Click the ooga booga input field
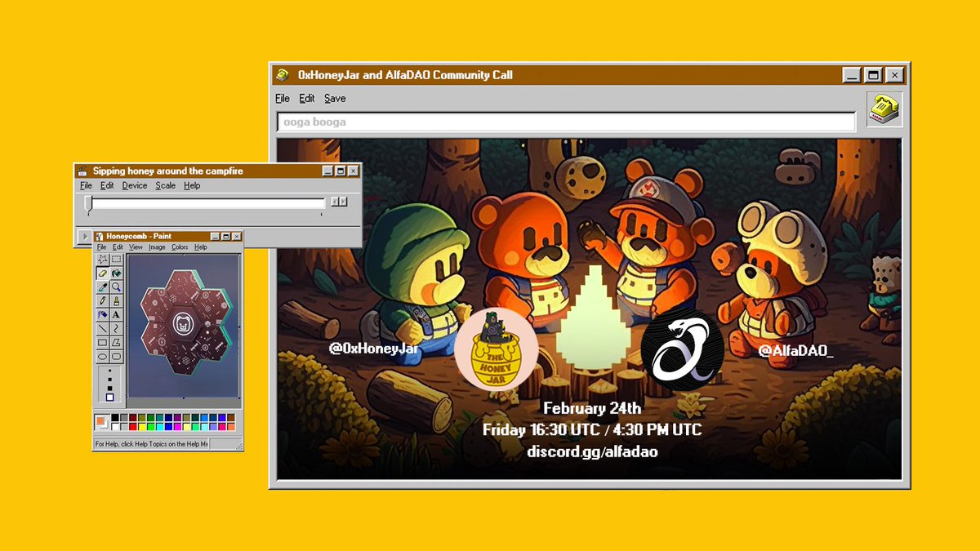The height and width of the screenshot is (551, 980). [x=566, y=122]
